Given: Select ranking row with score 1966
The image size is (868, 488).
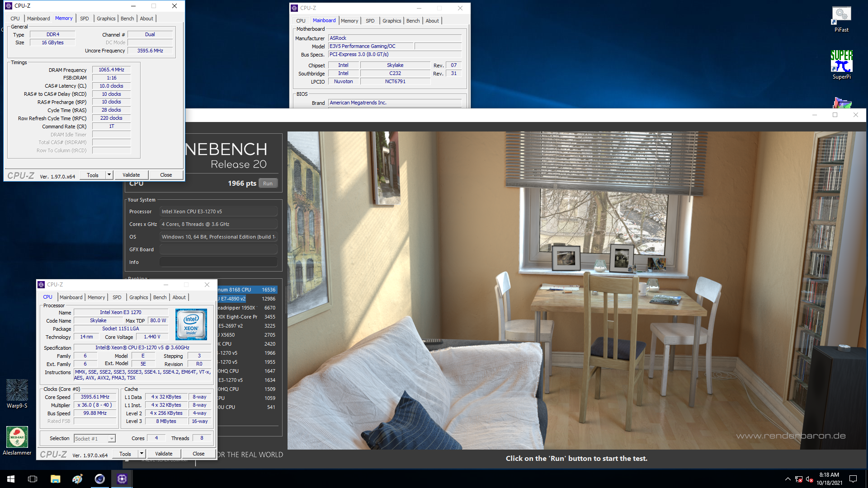Looking at the screenshot, I should pyautogui.click(x=247, y=353).
